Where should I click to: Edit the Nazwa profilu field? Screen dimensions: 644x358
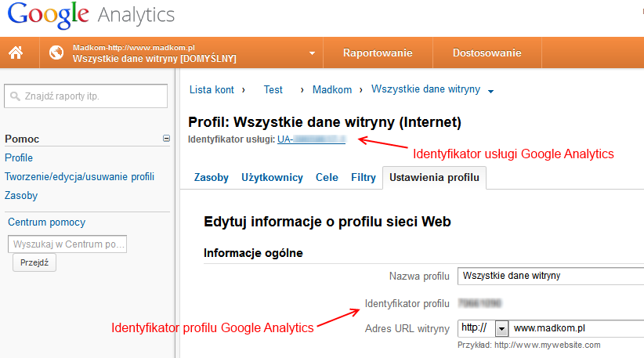click(551, 276)
